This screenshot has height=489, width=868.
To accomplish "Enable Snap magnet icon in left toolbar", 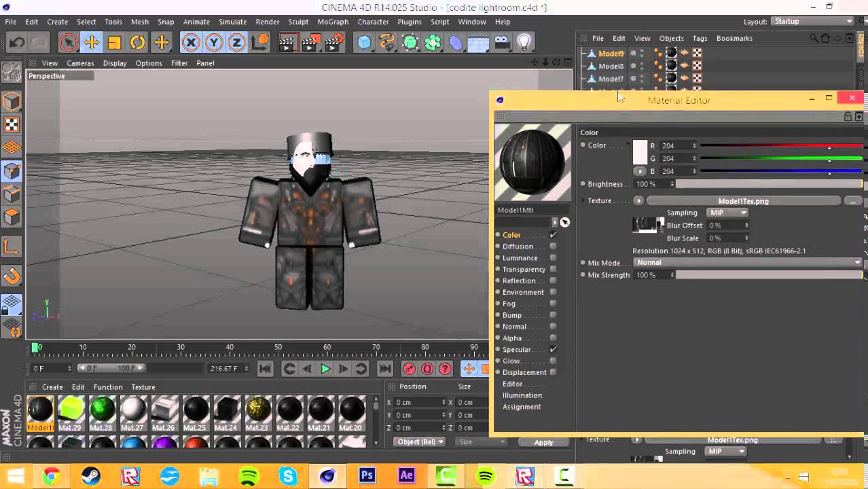I will pyautogui.click(x=12, y=276).
